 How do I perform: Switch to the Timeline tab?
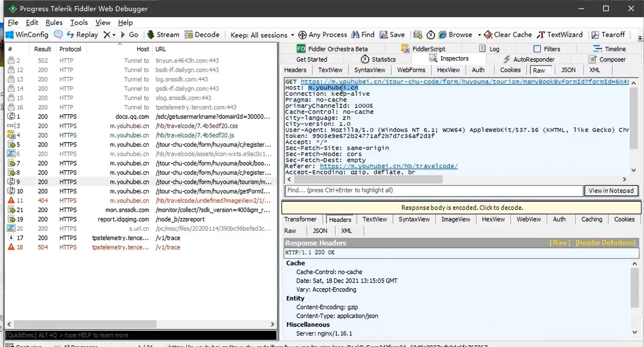pyautogui.click(x=610, y=49)
